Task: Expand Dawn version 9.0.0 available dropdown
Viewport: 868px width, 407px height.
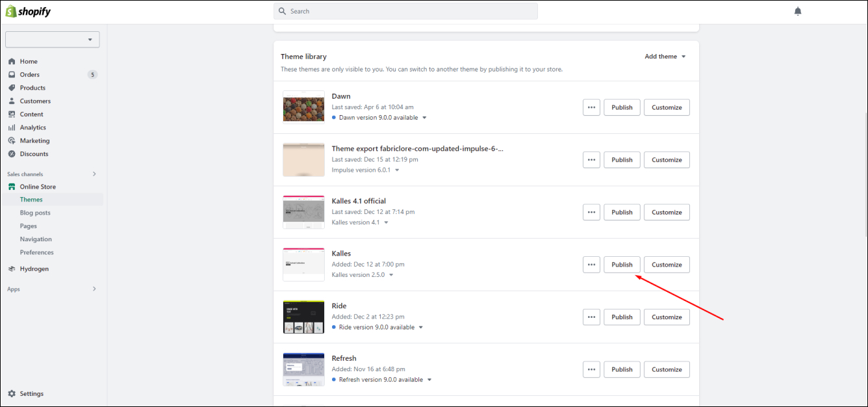Action: pos(424,118)
